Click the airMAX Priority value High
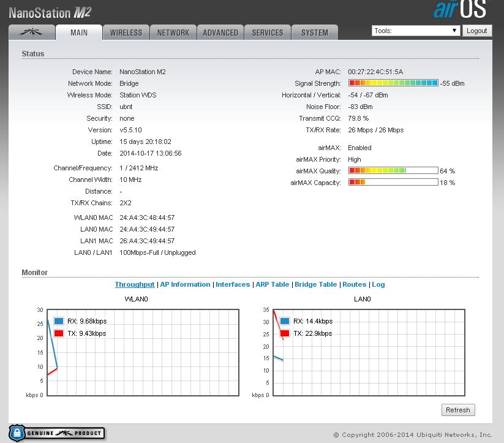The height and width of the screenshot is (443, 504). 355,159
